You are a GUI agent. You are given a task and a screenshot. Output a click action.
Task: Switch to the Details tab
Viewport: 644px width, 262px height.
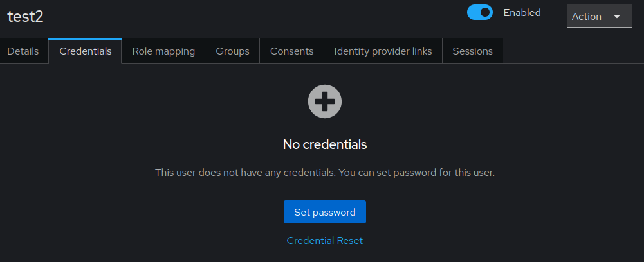click(23, 51)
